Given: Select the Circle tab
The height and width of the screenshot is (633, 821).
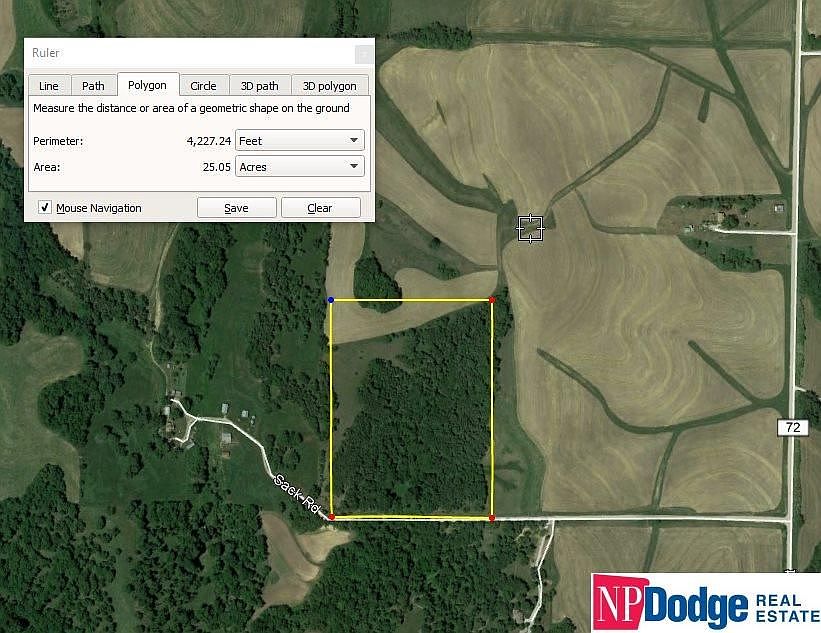Looking at the screenshot, I should tap(204, 86).
